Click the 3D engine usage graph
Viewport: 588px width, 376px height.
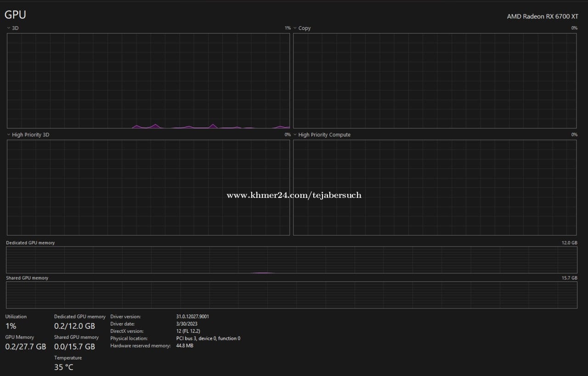click(148, 81)
